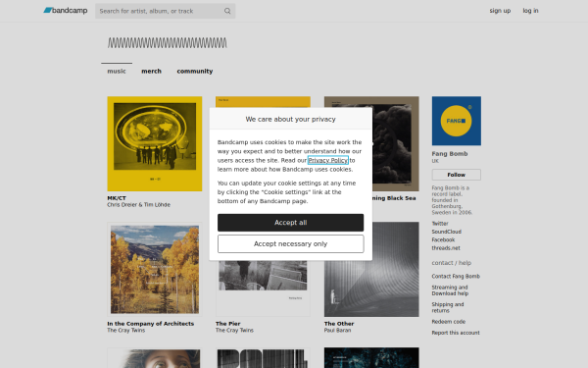Open the MK/CT album cover

(155, 144)
